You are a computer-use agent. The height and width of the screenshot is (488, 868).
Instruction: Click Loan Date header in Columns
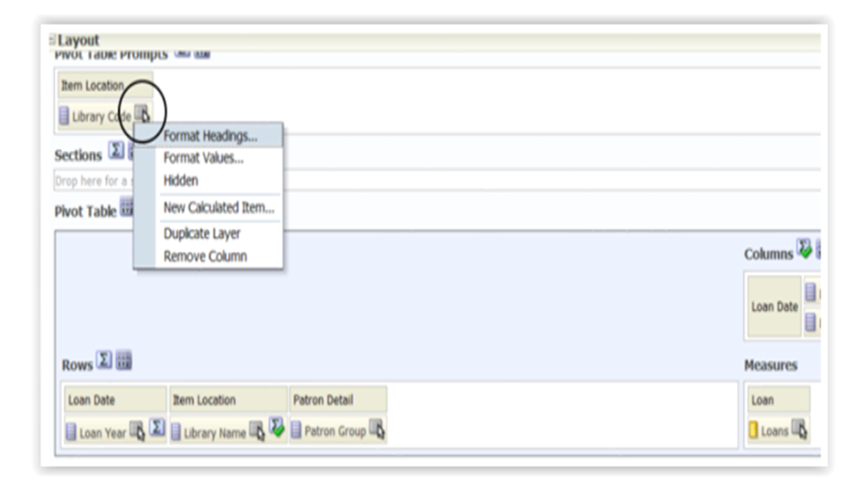coord(774,307)
